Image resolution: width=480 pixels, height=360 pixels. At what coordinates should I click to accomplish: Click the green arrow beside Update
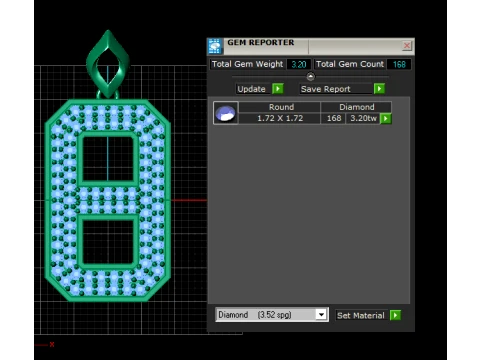point(278,89)
